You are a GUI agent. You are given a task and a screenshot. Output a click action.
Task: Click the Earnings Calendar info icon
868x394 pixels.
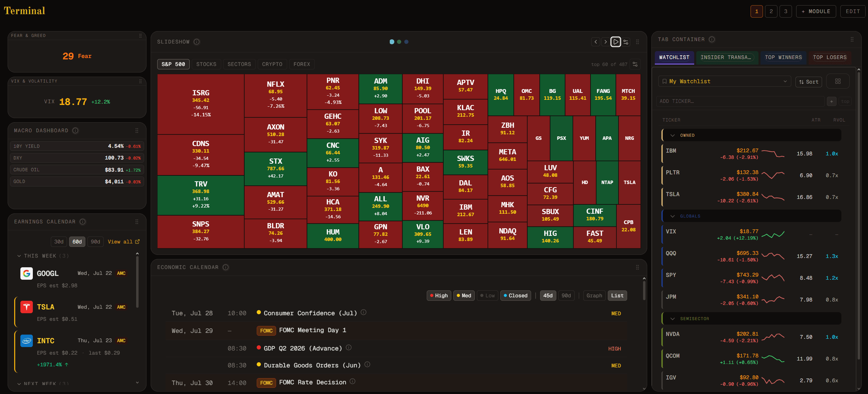coord(83,222)
